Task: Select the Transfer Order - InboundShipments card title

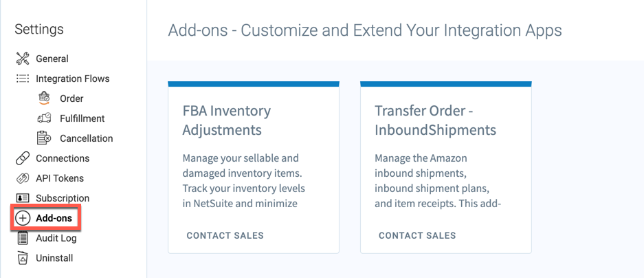Action: (435, 120)
